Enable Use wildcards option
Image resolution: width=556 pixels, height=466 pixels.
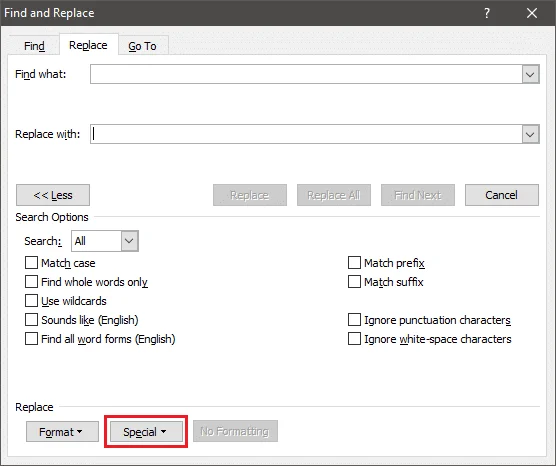[31, 301]
